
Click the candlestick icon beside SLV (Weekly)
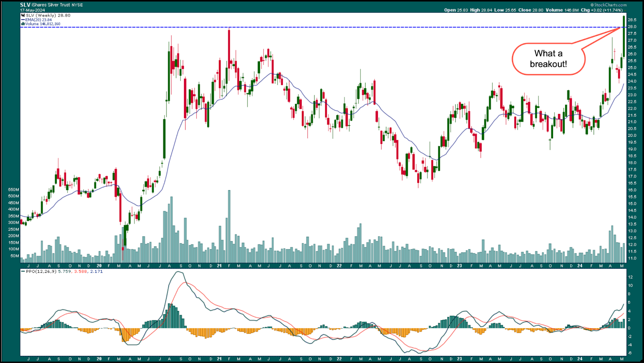point(23,15)
